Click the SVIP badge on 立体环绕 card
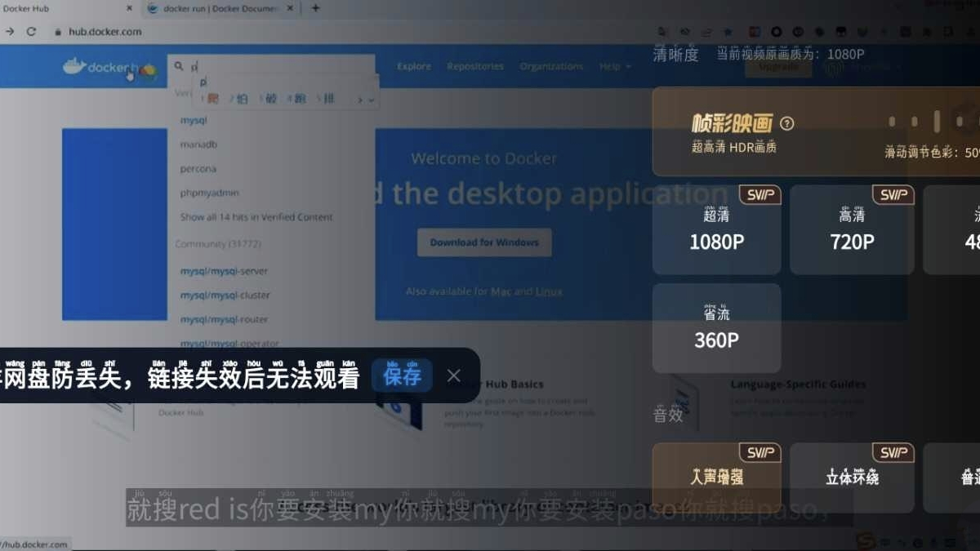 (x=893, y=452)
